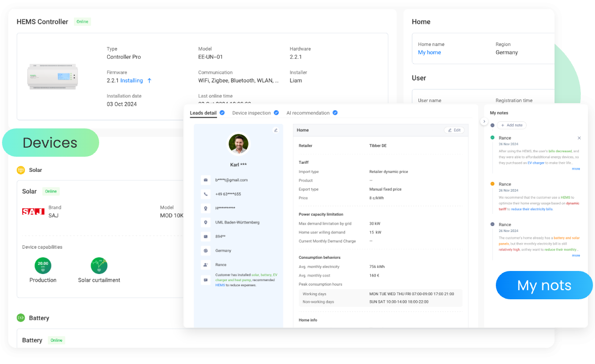
Task: Click the checkmark badge beside Leads detail
Action: 222,113
